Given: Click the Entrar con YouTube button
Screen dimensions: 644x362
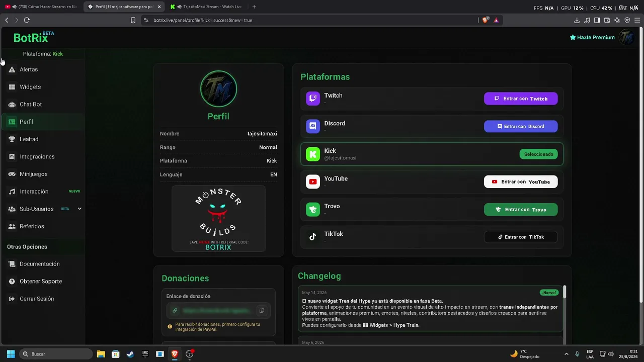Looking at the screenshot, I should (x=521, y=182).
